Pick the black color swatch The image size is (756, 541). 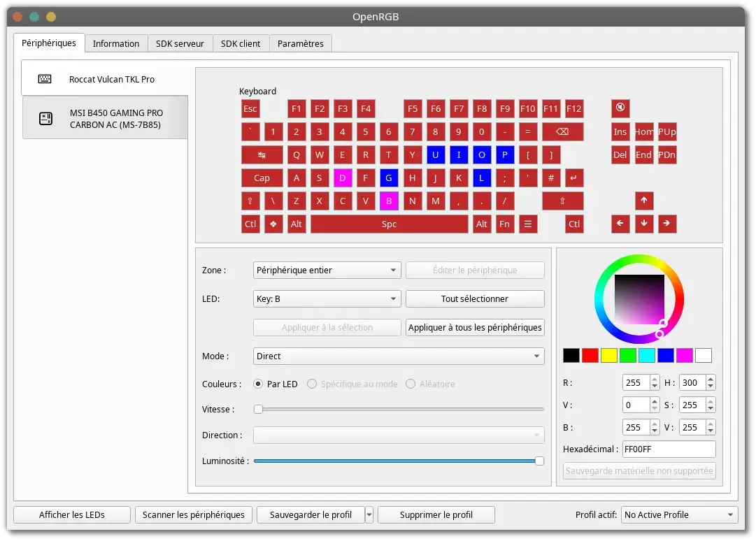[x=571, y=356]
